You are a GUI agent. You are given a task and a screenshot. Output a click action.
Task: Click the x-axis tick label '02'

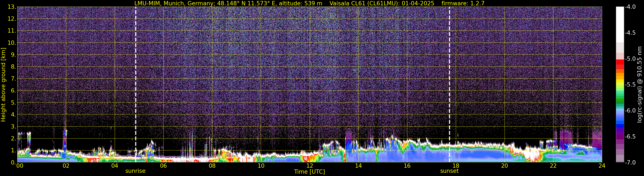click(66, 166)
